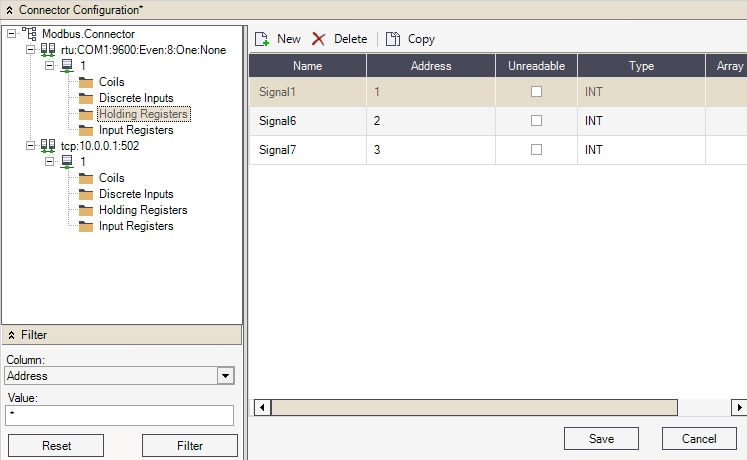Image resolution: width=747 pixels, height=460 pixels.
Task: Collapse the rtu:COM1 tree node
Action: pyautogui.click(x=30, y=50)
